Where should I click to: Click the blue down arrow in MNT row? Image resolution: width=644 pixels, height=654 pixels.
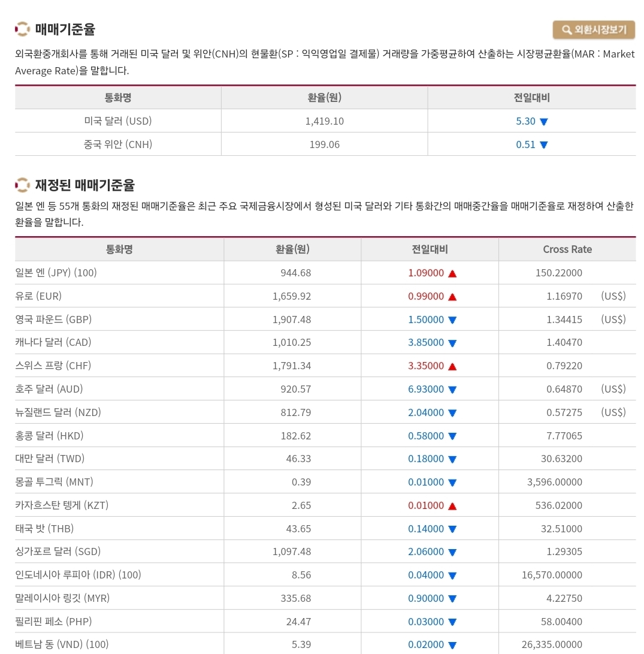click(x=452, y=483)
